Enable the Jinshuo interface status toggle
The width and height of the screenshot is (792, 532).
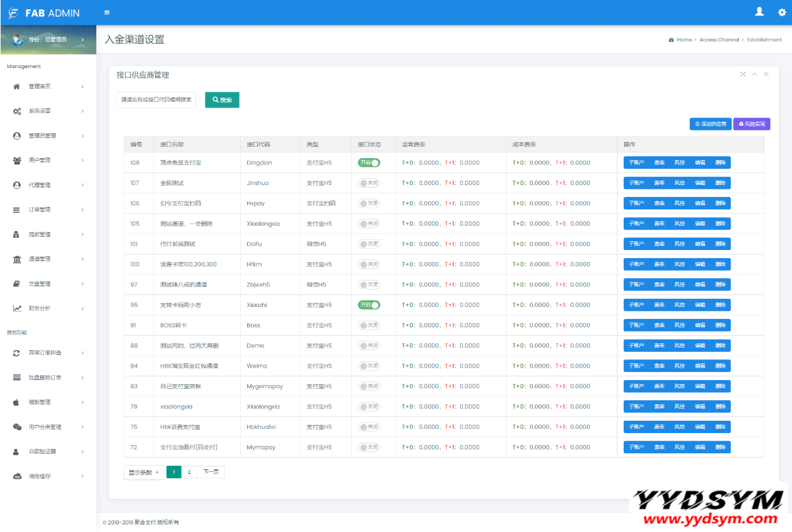[x=368, y=183]
